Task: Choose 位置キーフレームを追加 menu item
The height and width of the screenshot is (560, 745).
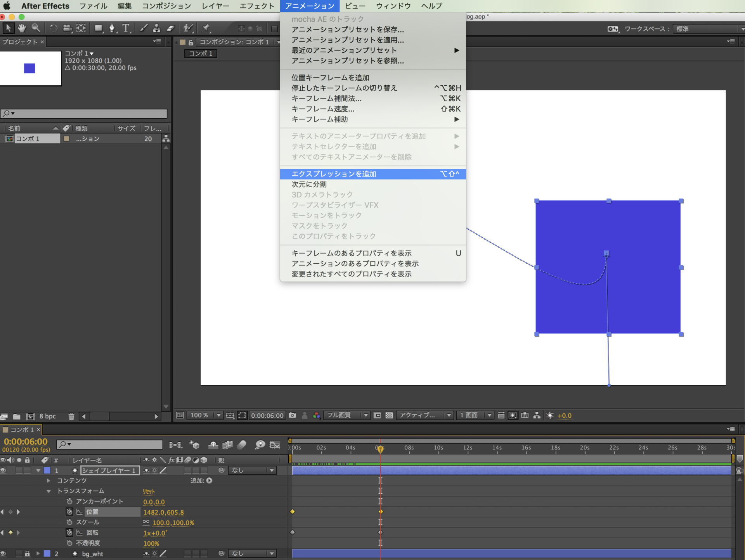Action: click(x=373, y=78)
